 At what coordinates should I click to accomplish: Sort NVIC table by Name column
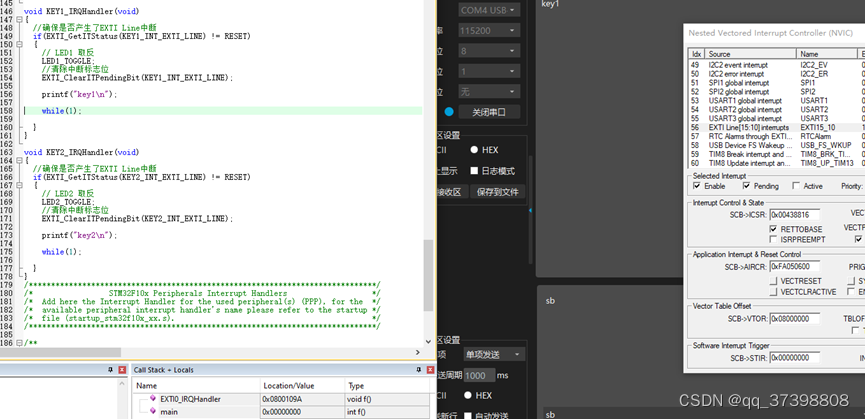pos(826,54)
